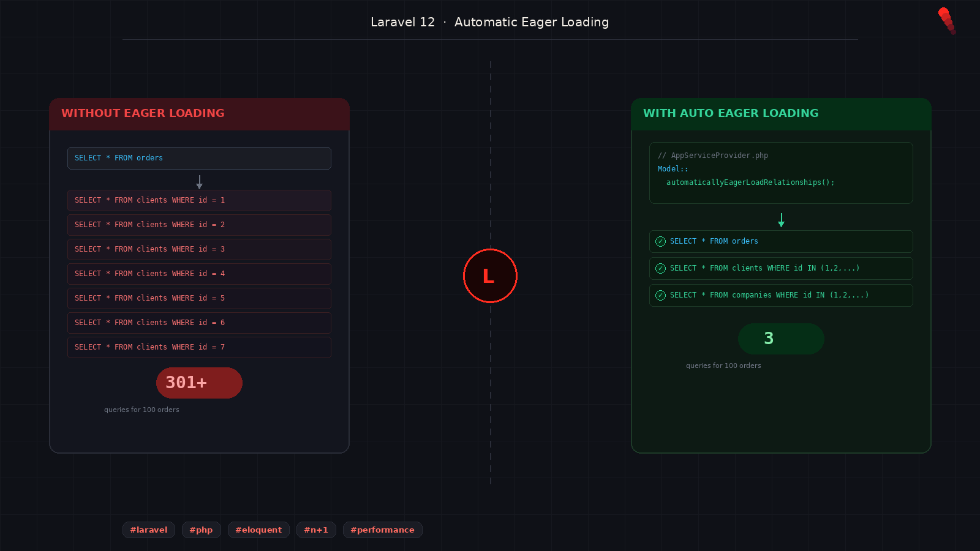This screenshot has width=980, height=551.
Task: Select query clients WHERE id = 4
Action: tap(199, 274)
